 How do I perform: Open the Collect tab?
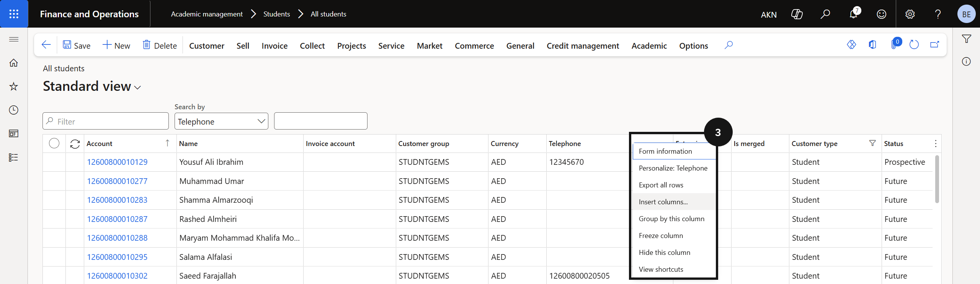tap(312, 46)
